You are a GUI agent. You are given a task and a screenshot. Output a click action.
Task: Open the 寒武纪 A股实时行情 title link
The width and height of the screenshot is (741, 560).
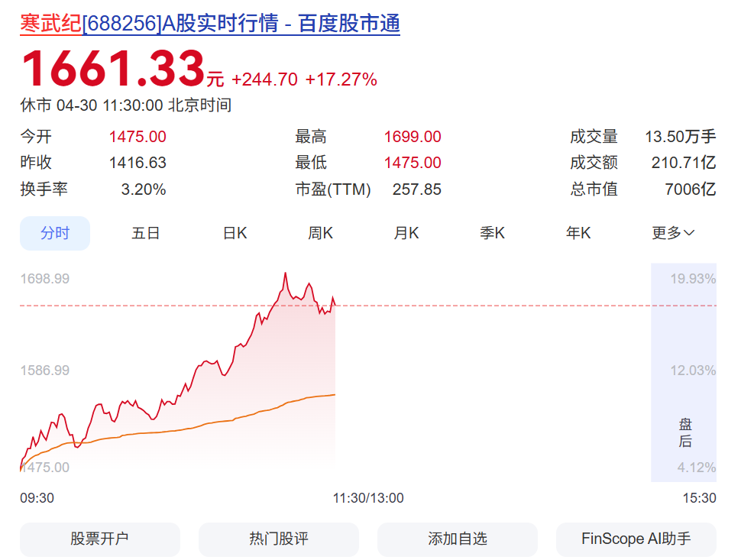210,24
